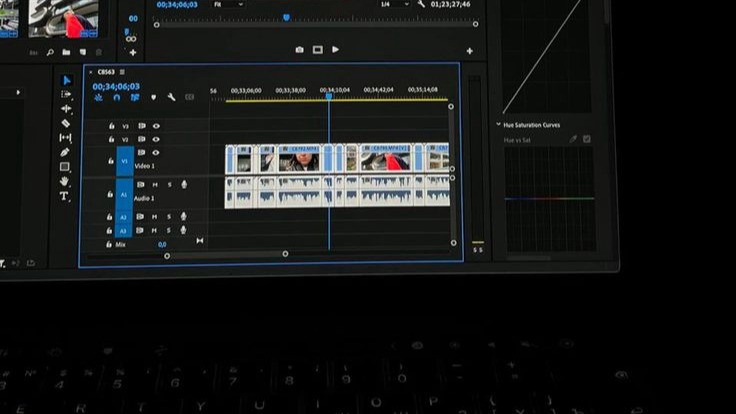Pick color with Hue vs Sat eyedropper

(573, 139)
